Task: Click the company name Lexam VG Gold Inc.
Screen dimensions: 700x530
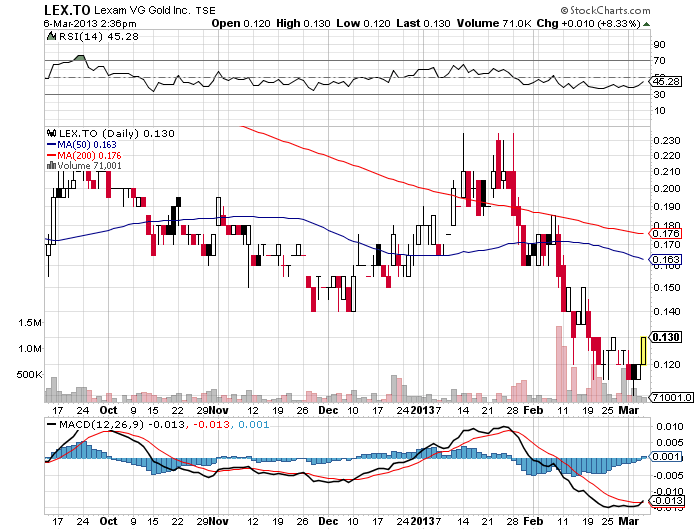Action: pyautogui.click(x=143, y=10)
